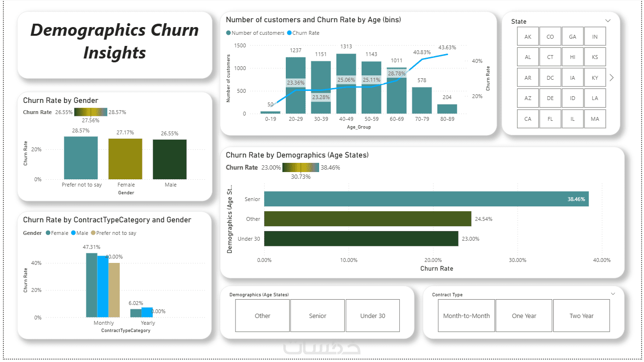Select the CA state tile

(528, 119)
